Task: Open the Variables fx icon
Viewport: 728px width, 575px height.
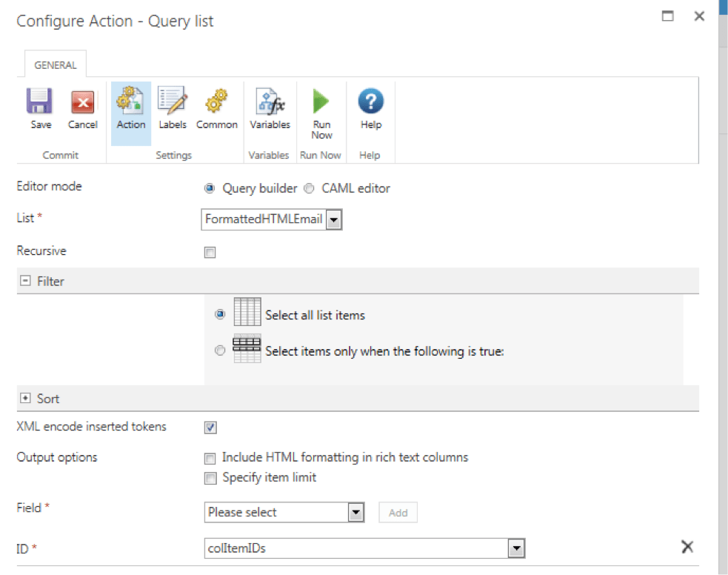Action: pos(270,102)
